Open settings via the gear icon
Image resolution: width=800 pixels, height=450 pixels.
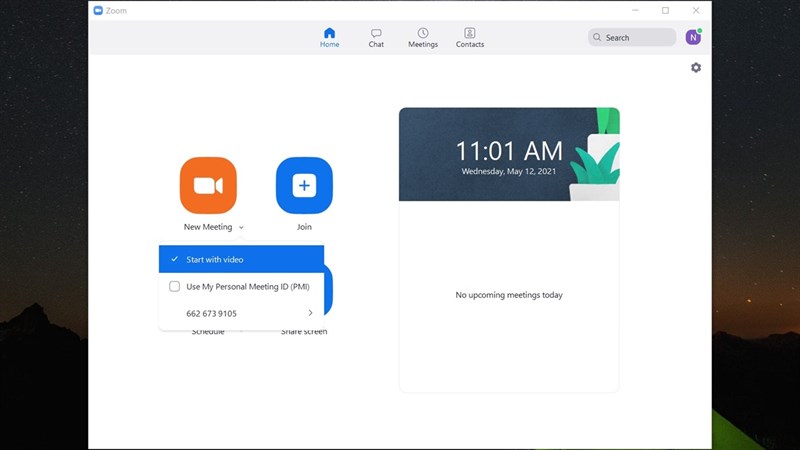[696, 67]
